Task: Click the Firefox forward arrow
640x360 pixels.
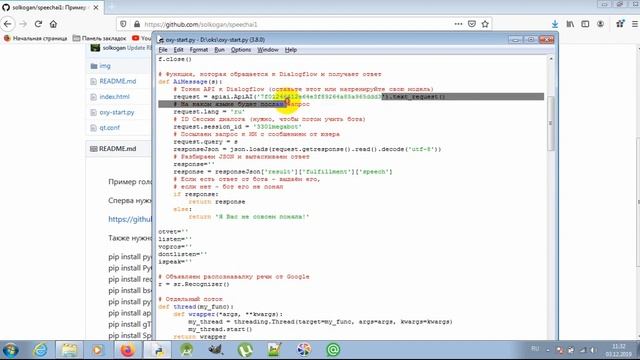Action: [23, 24]
